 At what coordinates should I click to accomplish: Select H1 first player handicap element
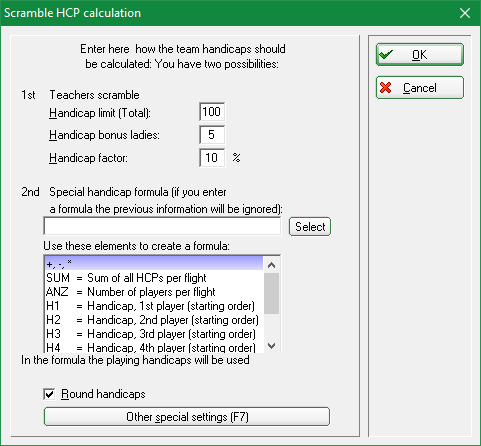tap(154, 306)
